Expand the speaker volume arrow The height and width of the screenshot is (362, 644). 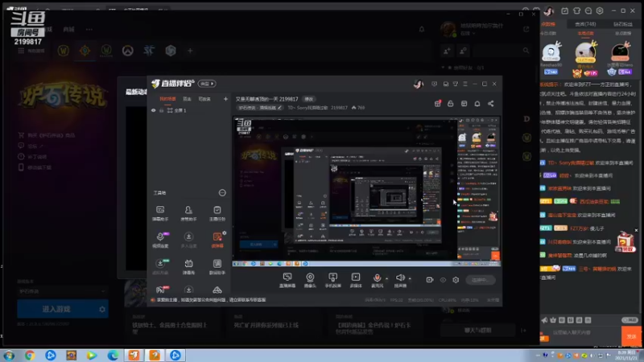coord(410,278)
